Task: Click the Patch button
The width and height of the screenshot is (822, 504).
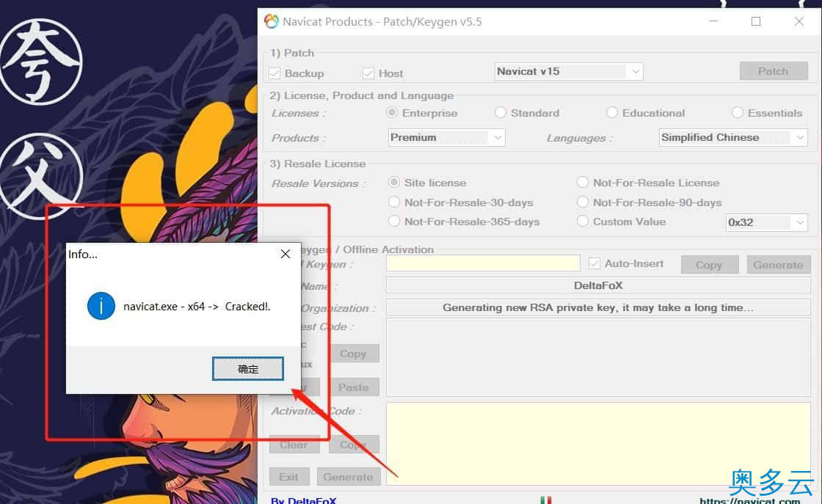Action: [774, 71]
